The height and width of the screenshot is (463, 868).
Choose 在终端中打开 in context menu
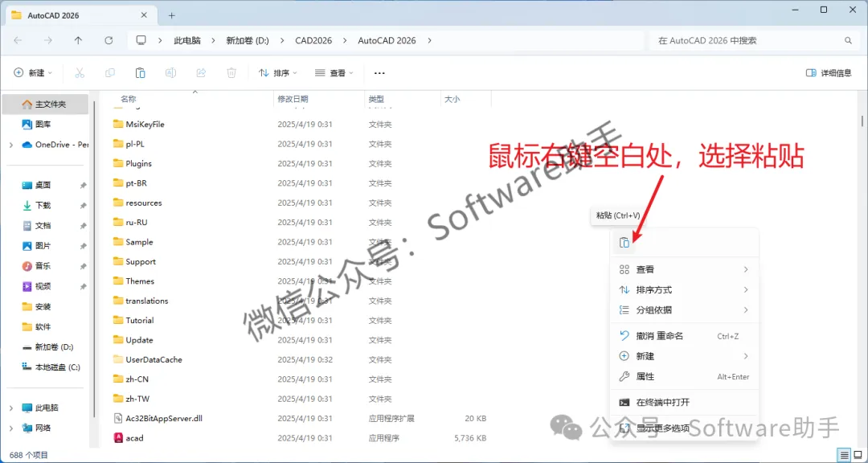click(x=684, y=403)
